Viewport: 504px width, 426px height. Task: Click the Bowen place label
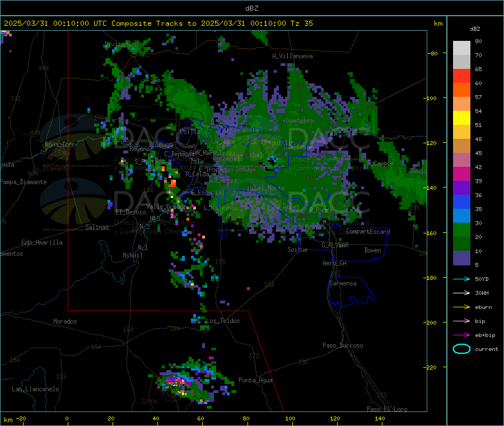pos(373,250)
